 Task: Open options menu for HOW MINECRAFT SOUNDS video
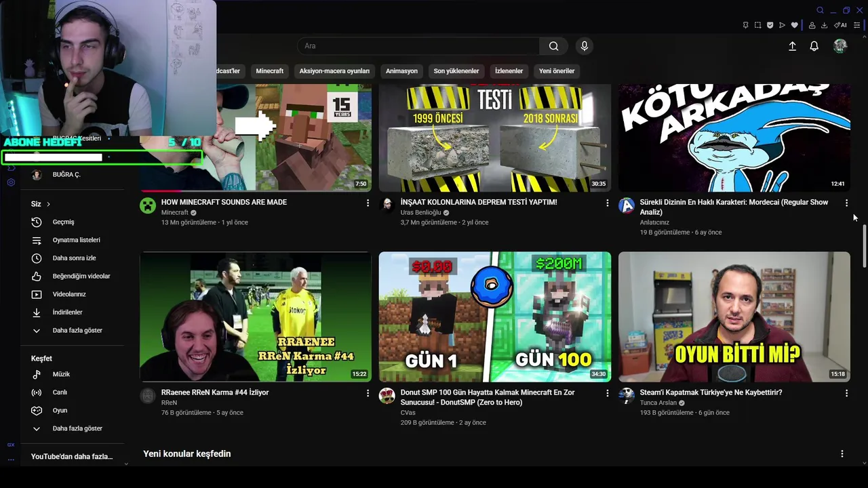coord(368,203)
